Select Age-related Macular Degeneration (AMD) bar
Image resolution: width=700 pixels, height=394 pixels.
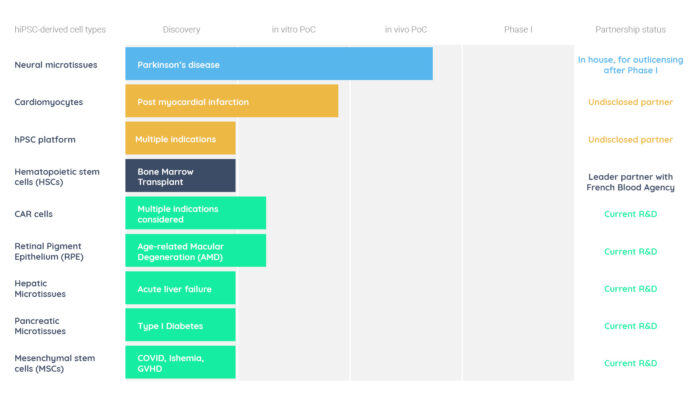coord(196,251)
